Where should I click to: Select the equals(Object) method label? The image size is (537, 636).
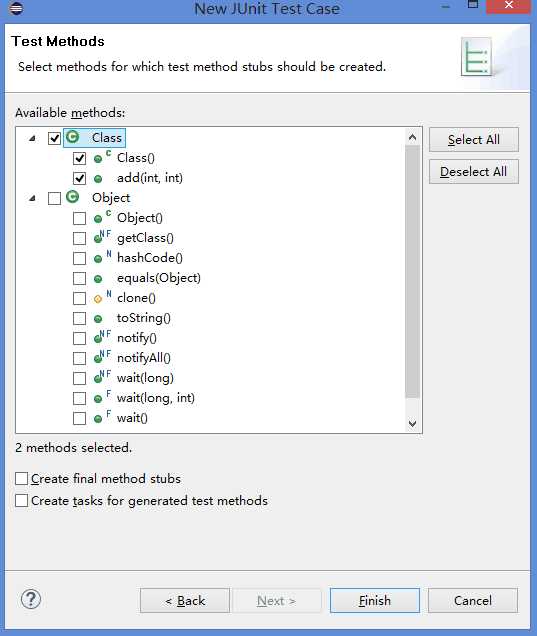point(159,278)
